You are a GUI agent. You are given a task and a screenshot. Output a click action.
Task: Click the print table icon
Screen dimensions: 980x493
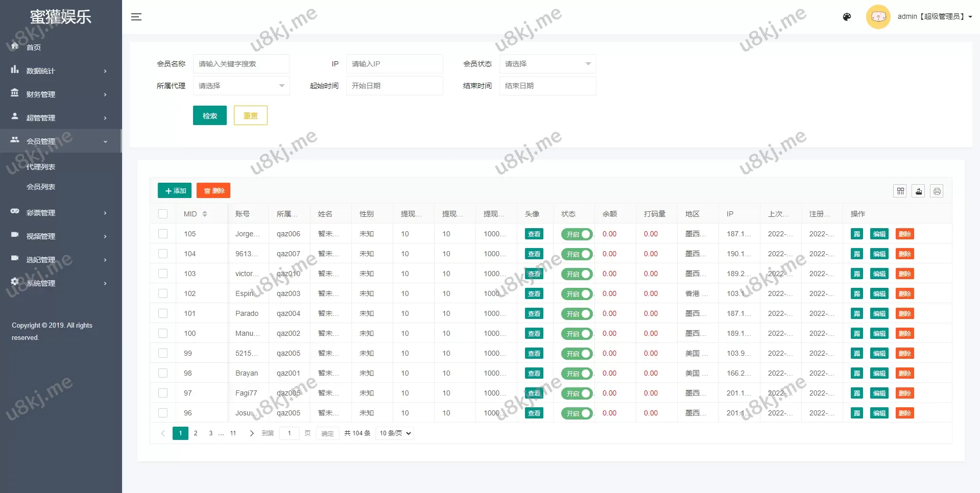click(x=937, y=191)
